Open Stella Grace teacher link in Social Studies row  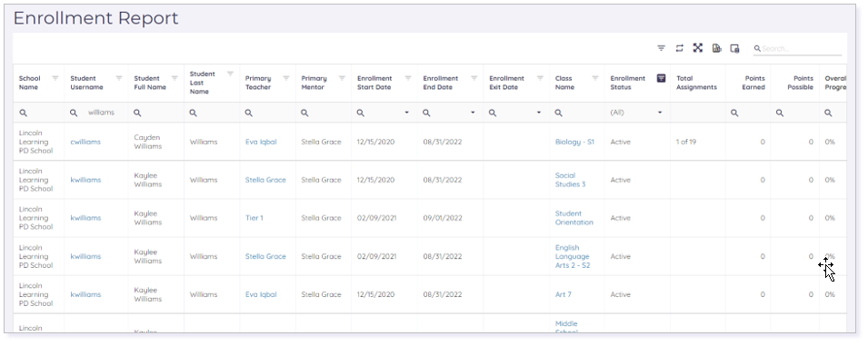click(265, 180)
